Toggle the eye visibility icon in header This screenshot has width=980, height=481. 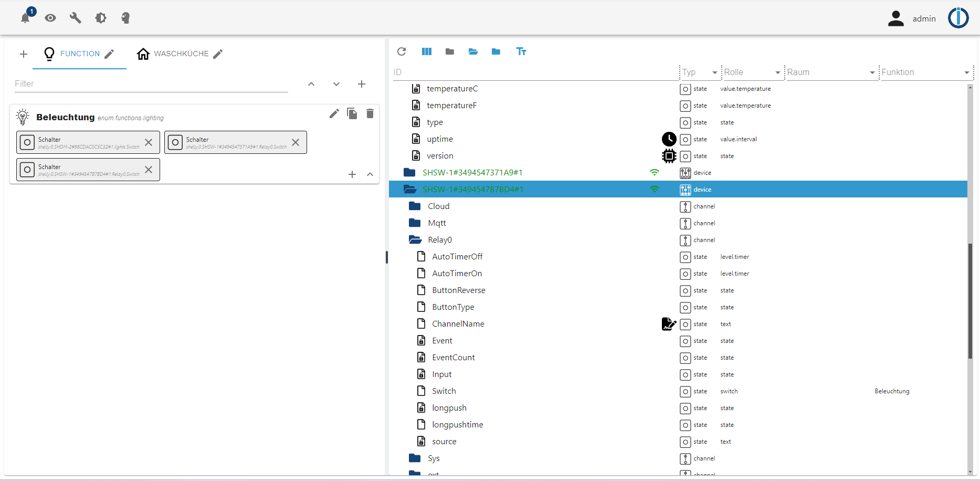50,18
